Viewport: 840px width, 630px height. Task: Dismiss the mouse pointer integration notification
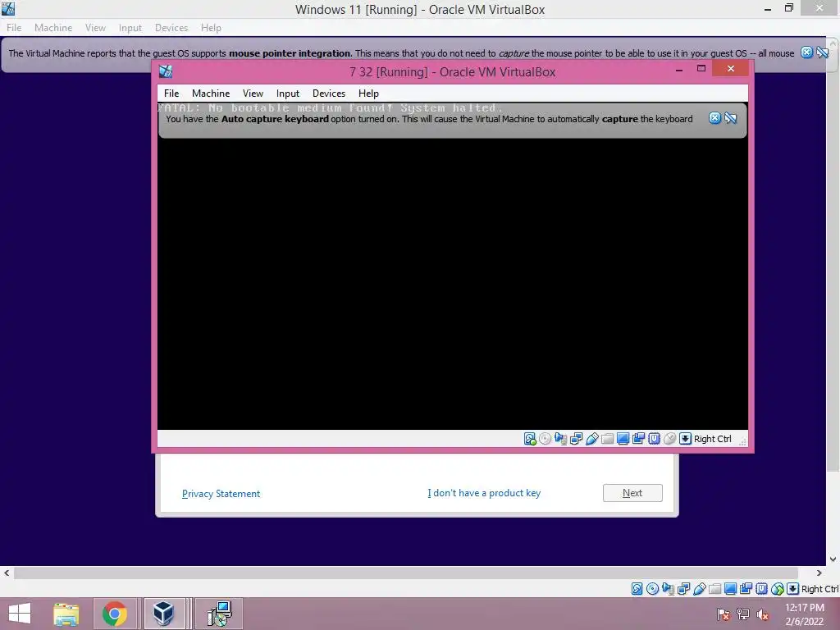(x=807, y=52)
